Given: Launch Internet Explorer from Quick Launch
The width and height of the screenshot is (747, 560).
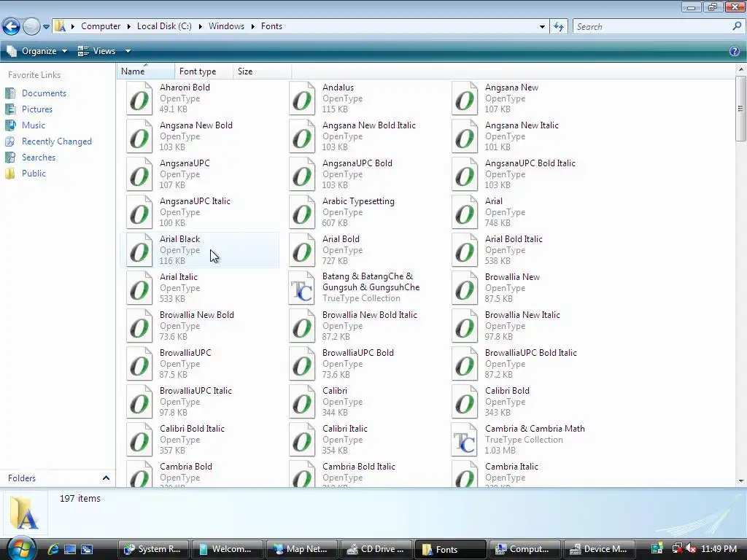Looking at the screenshot, I should click(x=53, y=549).
